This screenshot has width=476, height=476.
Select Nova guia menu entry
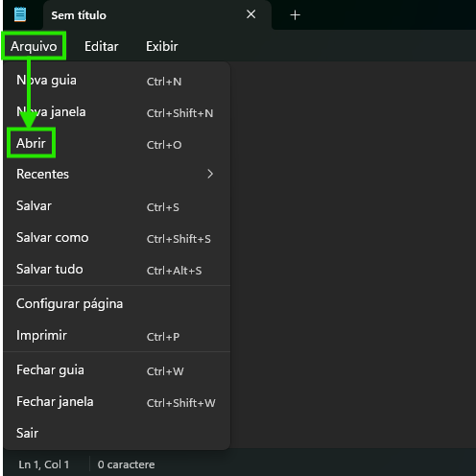click(x=117, y=81)
